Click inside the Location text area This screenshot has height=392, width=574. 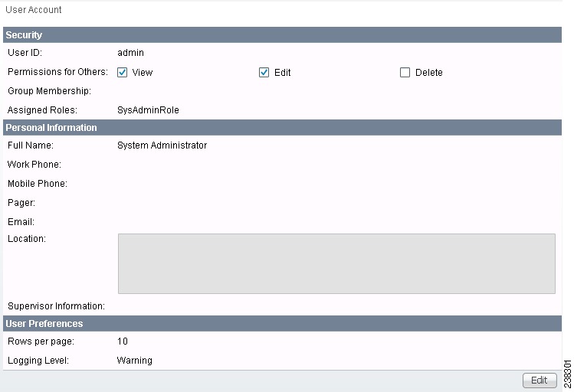click(336, 263)
